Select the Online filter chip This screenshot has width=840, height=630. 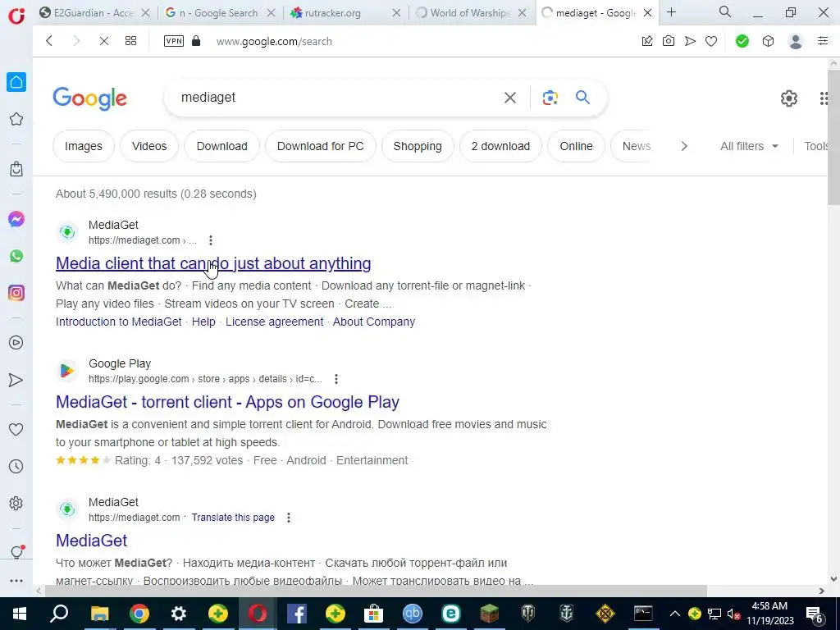click(577, 146)
